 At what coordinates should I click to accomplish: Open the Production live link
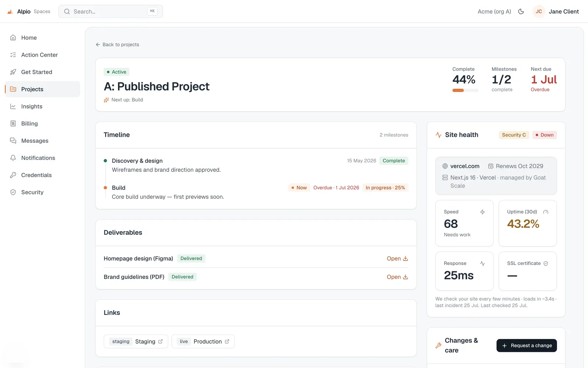click(203, 342)
